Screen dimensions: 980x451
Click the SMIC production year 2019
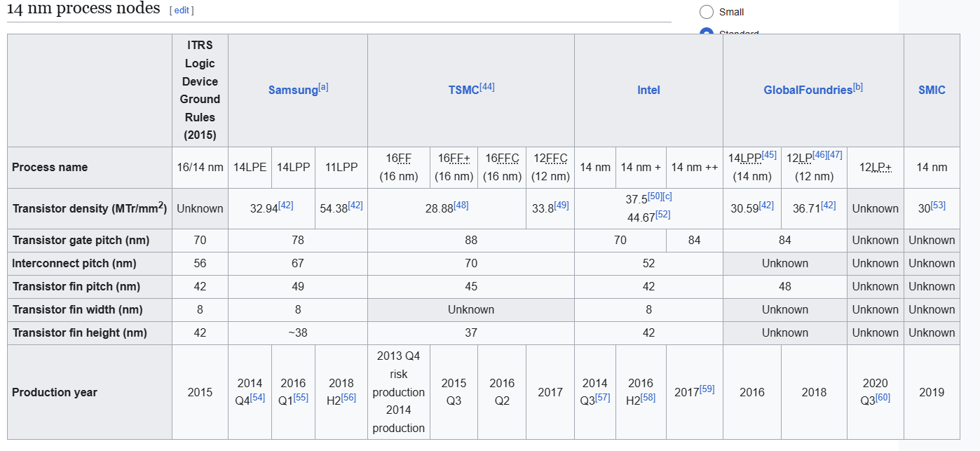coord(932,393)
